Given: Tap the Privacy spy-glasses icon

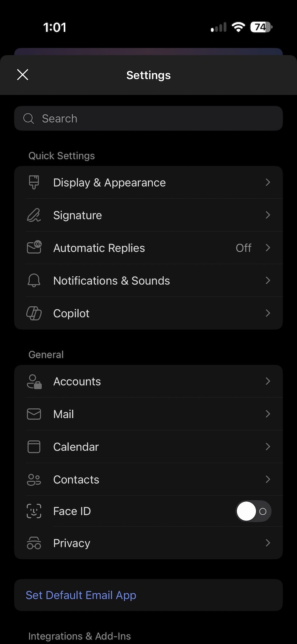Looking at the screenshot, I should [34, 544].
